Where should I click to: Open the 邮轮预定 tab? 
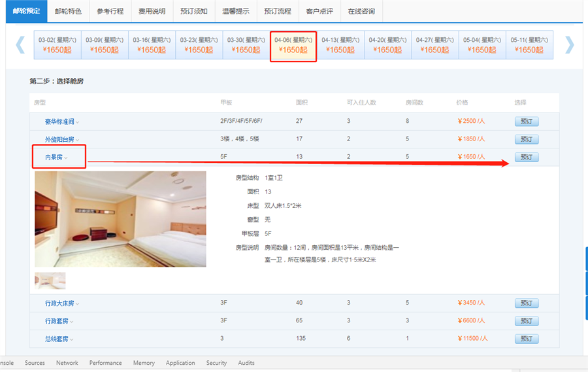pyautogui.click(x=26, y=11)
